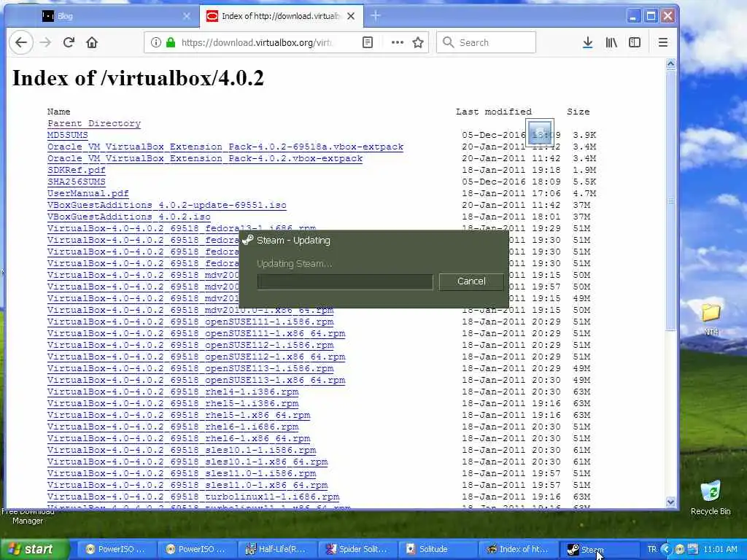Click the vertical scrollbar thumb
Image resolution: width=747 pixels, height=560 pixels.
671,200
